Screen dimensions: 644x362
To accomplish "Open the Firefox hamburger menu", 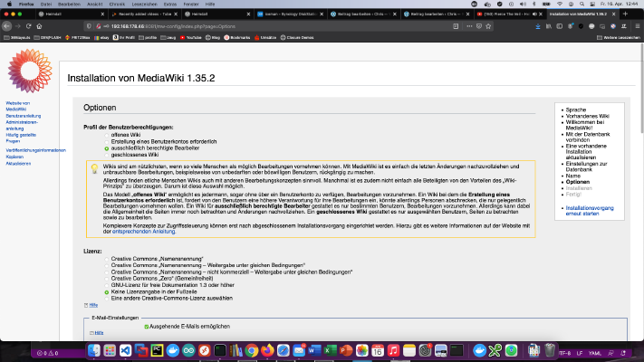I will pyautogui.click(x=637, y=26).
